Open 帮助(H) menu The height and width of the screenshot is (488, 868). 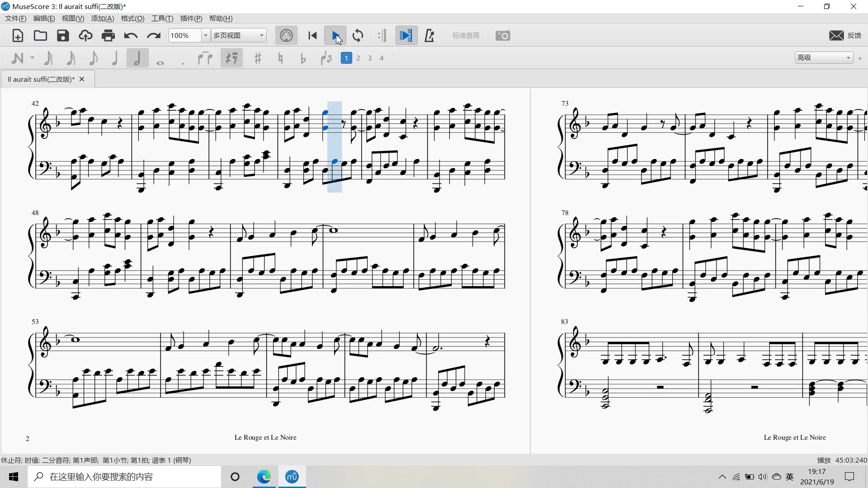[x=221, y=19]
